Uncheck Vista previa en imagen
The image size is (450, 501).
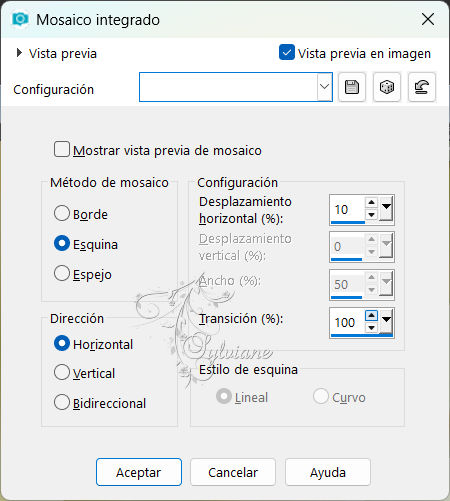point(287,52)
